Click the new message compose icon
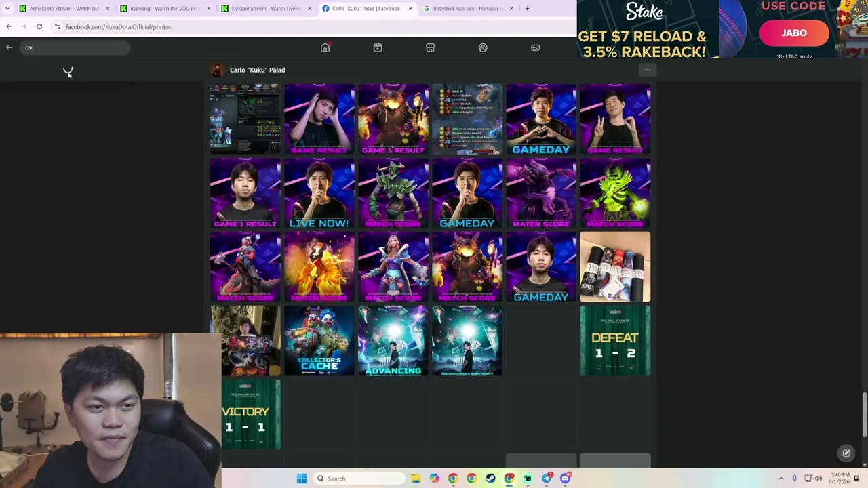868x488 pixels. tap(846, 453)
